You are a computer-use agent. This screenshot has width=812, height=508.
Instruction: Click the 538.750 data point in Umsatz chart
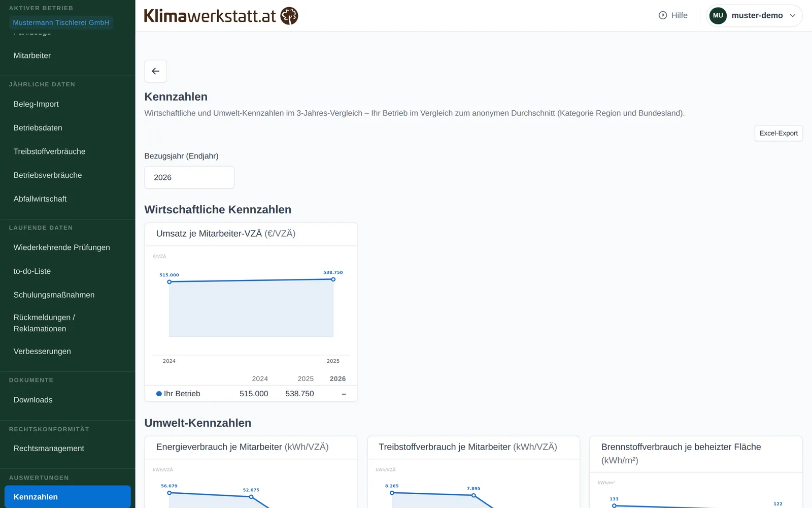tap(333, 279)
